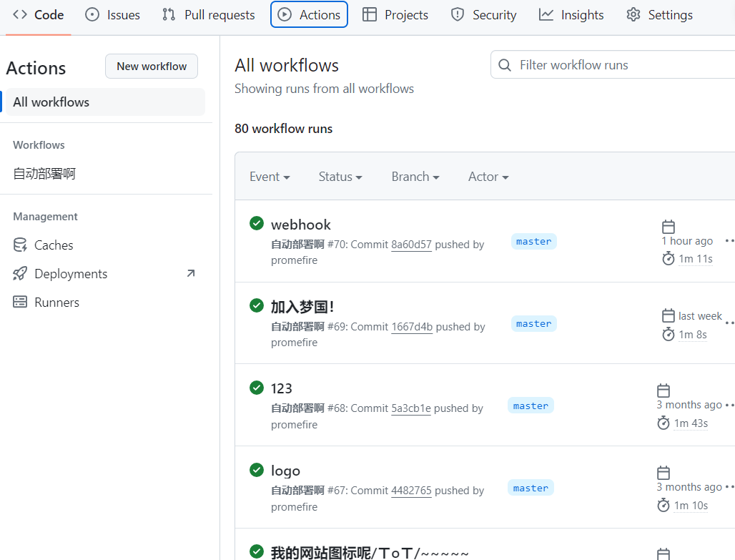Open the Code tab
Image resolution: width=735 pixels, height=560 pixels.
tap(39, 15)
